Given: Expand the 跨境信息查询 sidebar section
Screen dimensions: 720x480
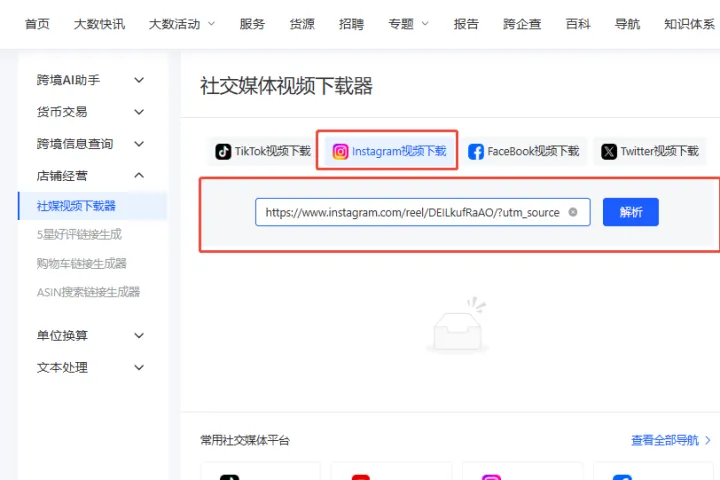Looking at the screenshot, I should [x=139, y=144].
